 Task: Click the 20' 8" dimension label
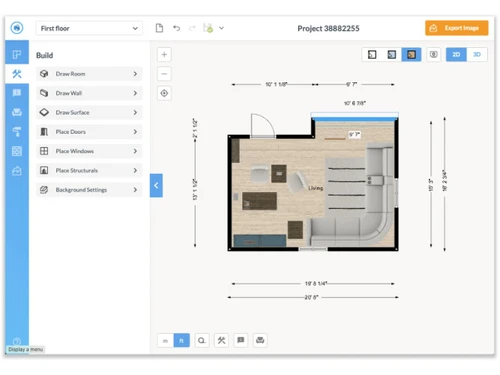coord(311,297)
